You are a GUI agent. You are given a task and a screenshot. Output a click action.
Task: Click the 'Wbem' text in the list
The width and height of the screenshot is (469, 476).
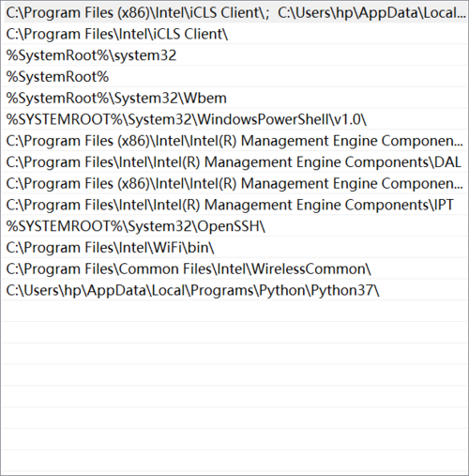tap(204, 99)
